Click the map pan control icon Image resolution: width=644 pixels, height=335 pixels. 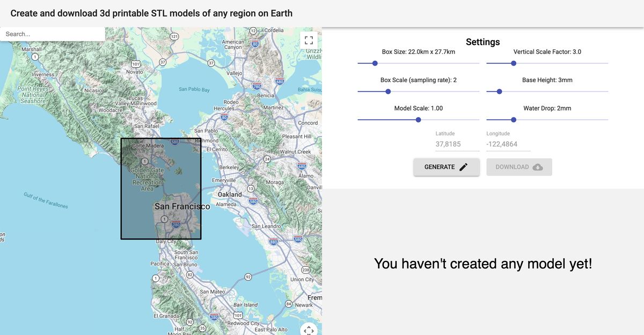pos(309,331)
